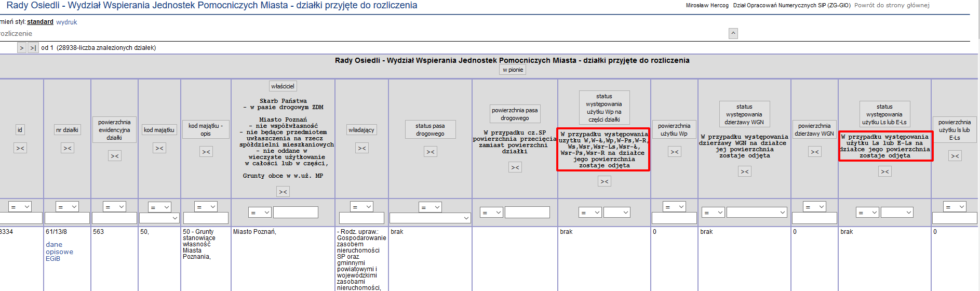Click the sort icon under powierzchnia użytku Wp

coord(675,152)
